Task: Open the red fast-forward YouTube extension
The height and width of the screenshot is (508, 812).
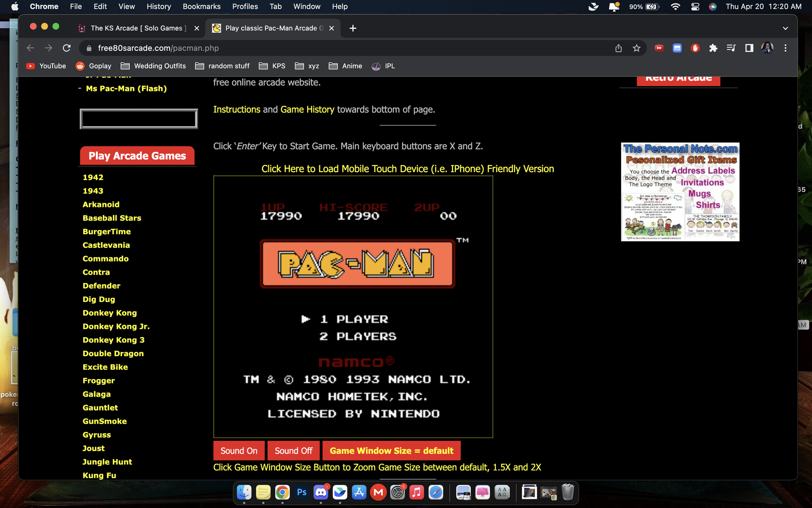Action: tap(659, 48)
